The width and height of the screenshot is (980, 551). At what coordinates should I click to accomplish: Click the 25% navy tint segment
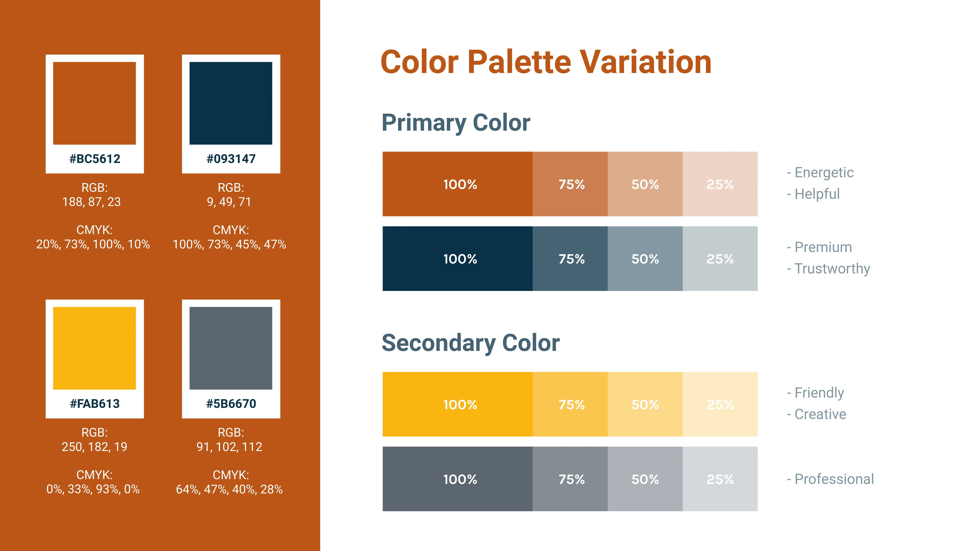tap(720, 259)
